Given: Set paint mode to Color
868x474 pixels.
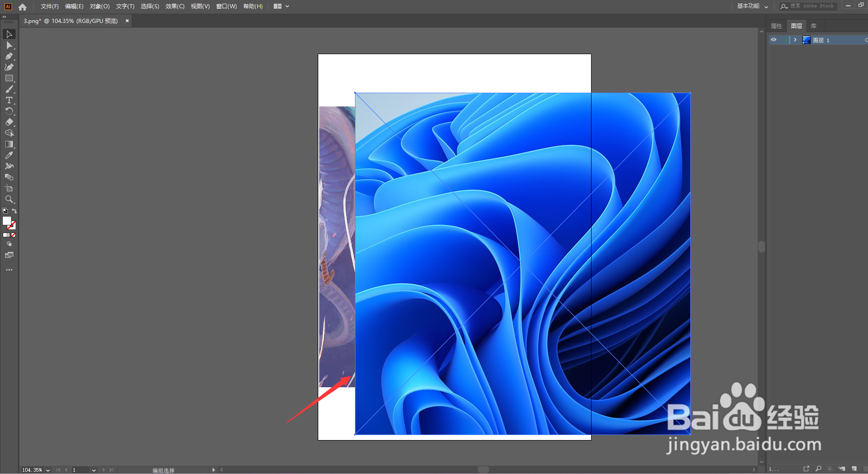Looking at the screenshot, I should (x=5, y=235).
